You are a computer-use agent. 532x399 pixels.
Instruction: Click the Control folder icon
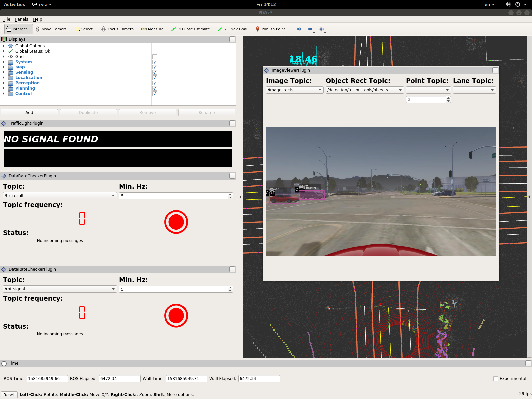pyautogui.click(x=11, y=94)
